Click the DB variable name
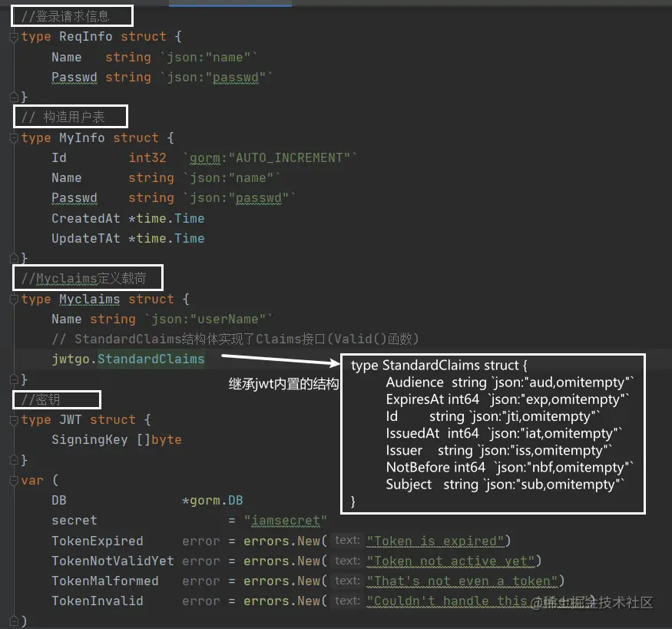The image size is (672, 629). coord(59,501)
